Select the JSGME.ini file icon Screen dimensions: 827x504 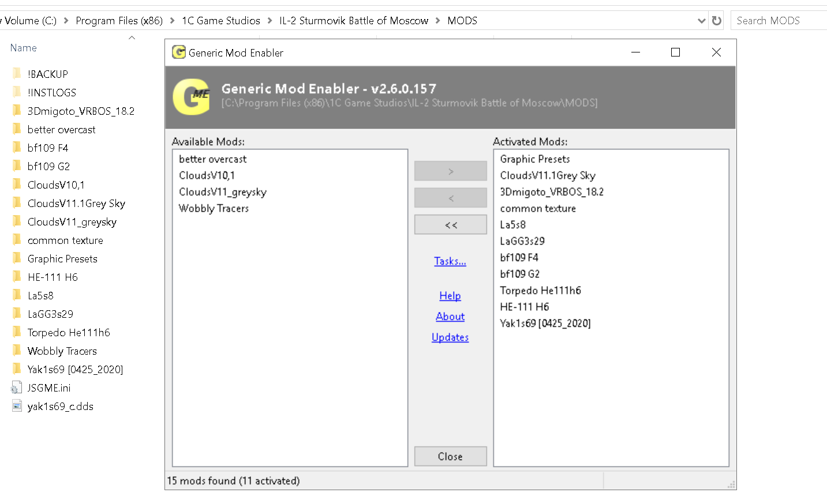click(x=17, y=388)
